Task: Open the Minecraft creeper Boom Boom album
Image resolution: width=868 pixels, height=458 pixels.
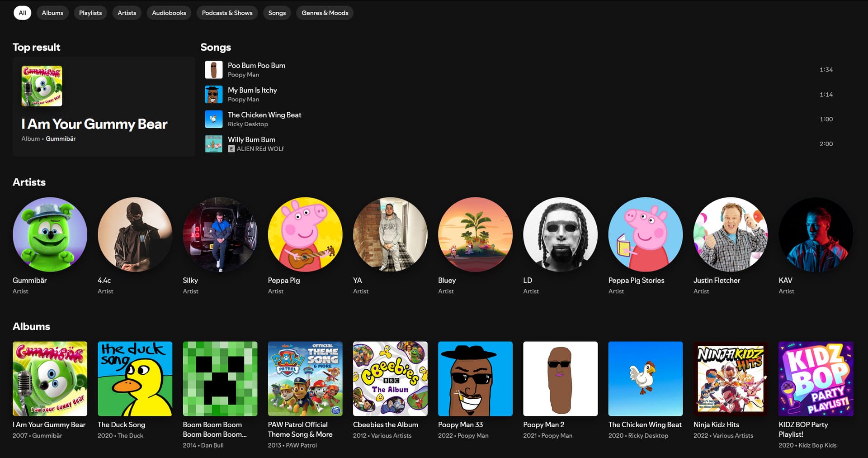Action: (220, 379)
